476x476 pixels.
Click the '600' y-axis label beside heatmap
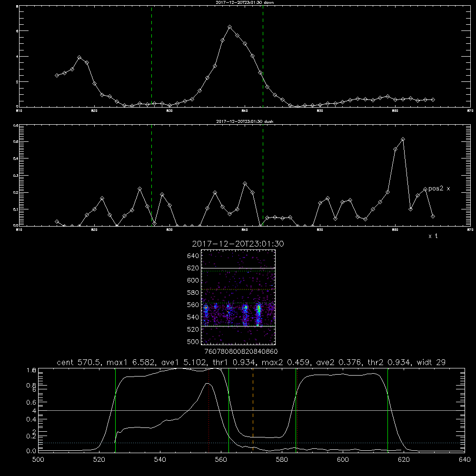pos(193,280)
